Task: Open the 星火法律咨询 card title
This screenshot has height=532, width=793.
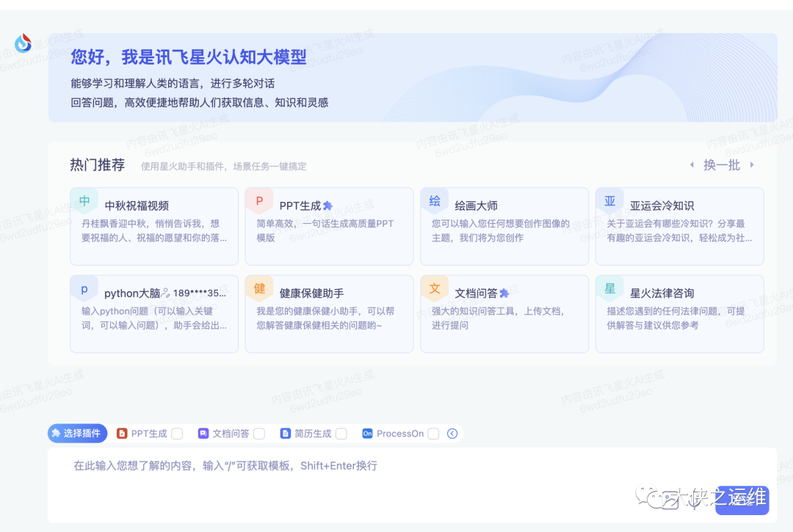Action: pos(662,293)
